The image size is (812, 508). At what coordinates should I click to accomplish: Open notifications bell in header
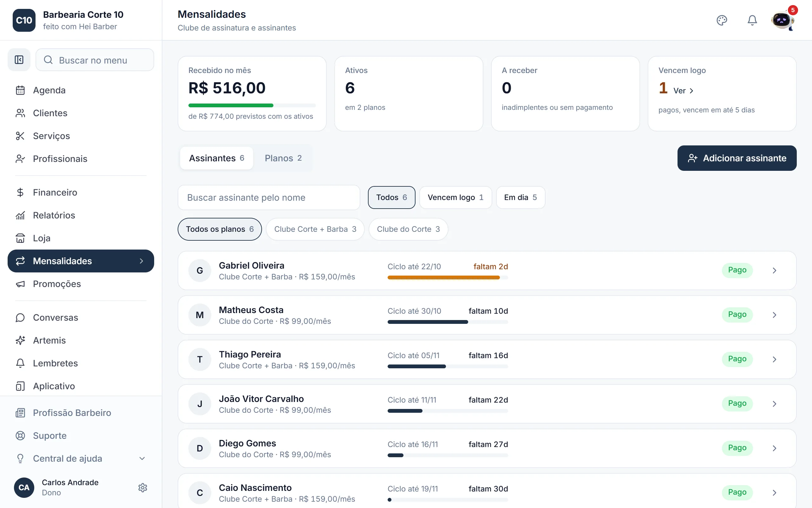(x=752, y=20)
